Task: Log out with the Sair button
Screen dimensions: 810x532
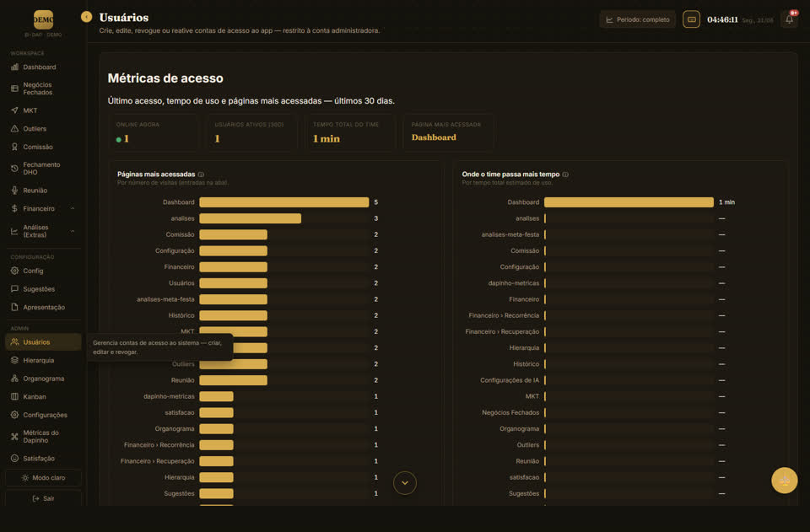Action: 43,498
